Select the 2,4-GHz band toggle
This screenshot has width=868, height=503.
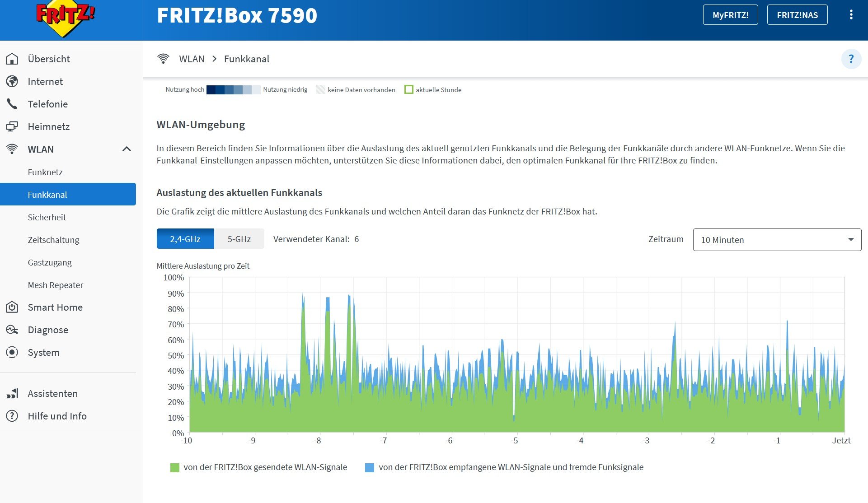point(185,239)
